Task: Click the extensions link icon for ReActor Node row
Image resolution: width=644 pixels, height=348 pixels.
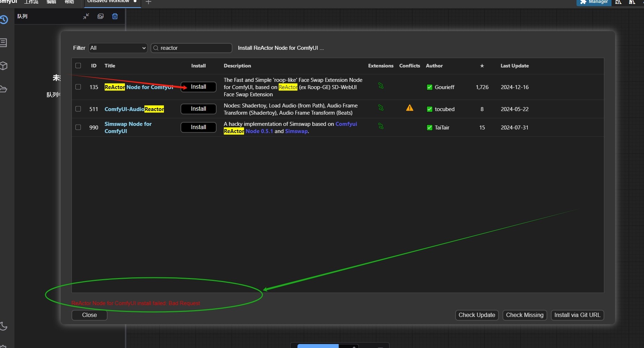Action: click(381, 86)
